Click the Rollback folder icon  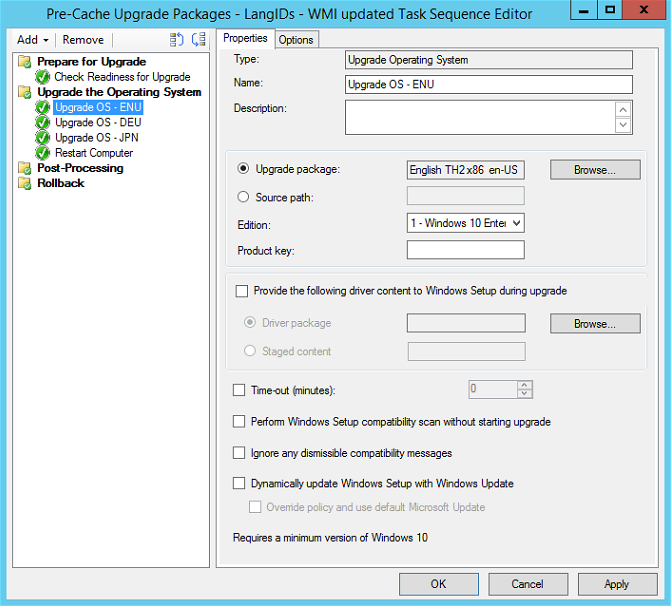tap(25, 183)
